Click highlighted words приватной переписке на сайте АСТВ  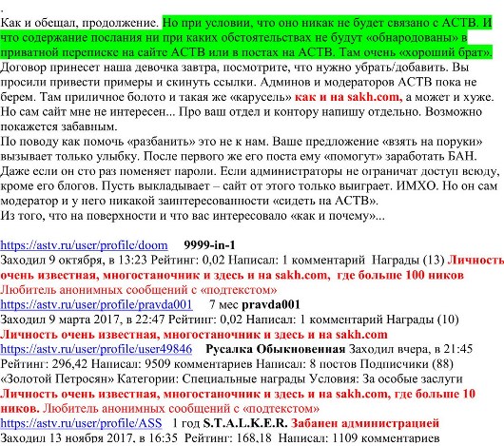point(103,52)
